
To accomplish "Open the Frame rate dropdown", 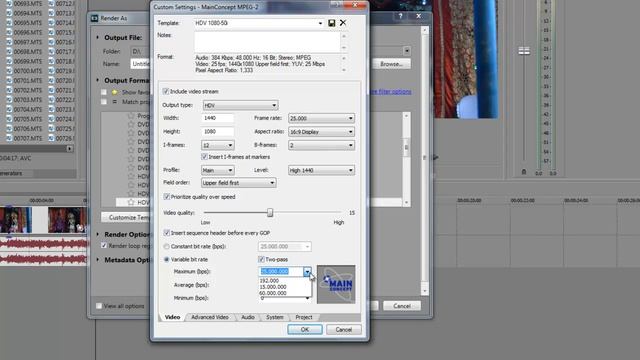I will point(321,118).
